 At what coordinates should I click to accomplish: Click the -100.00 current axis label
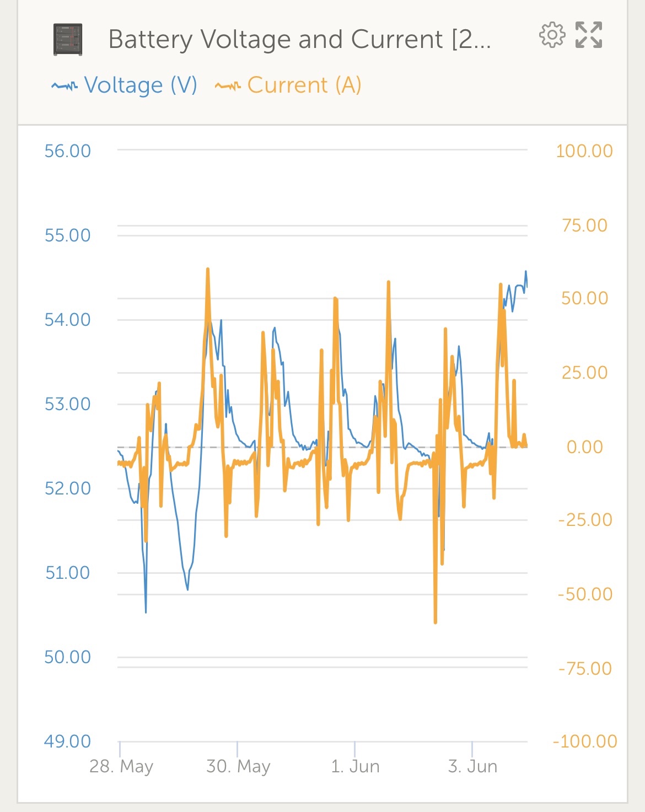tap(584, 741)
